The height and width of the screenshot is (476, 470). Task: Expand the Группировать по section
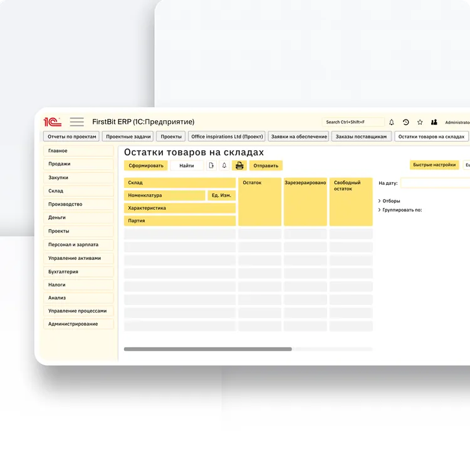pos(380,210)
